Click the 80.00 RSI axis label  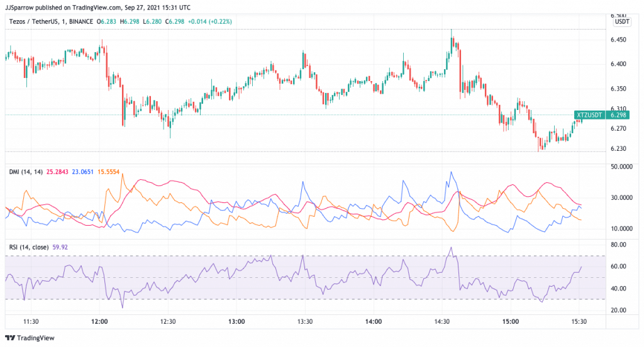618,245
